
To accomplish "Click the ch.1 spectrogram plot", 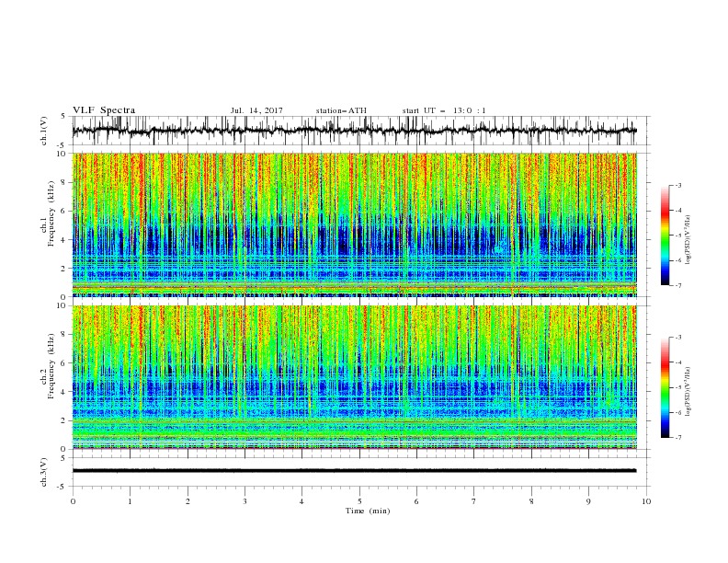I will (354, 224).
